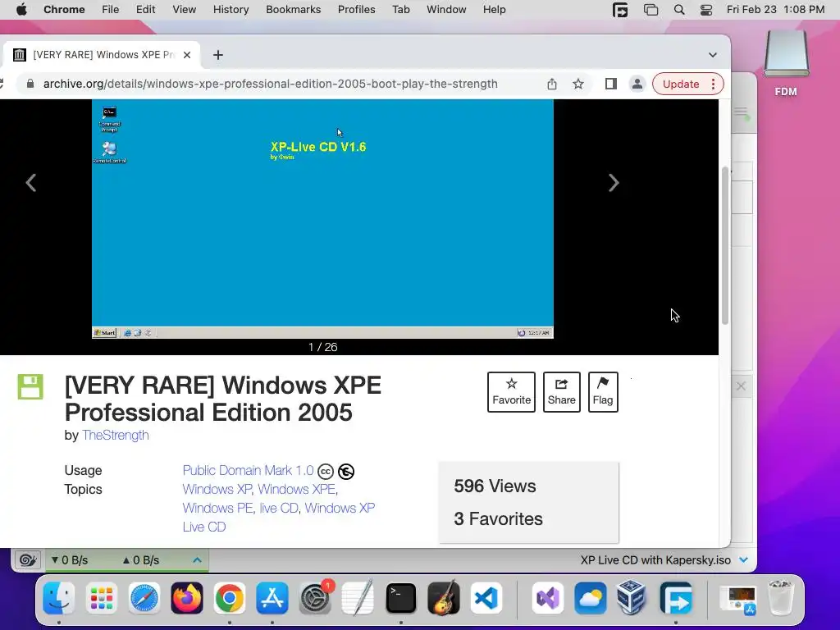Open the File menu in Chrome
Screen dimensions: 840x630
tap(111, 10)
